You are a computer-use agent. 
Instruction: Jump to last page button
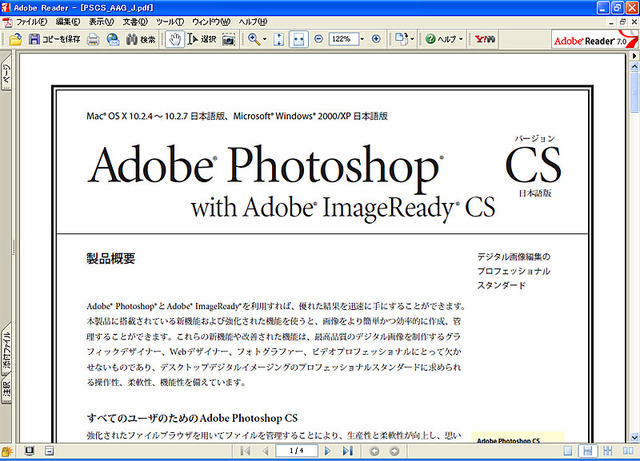click(347, 451)
